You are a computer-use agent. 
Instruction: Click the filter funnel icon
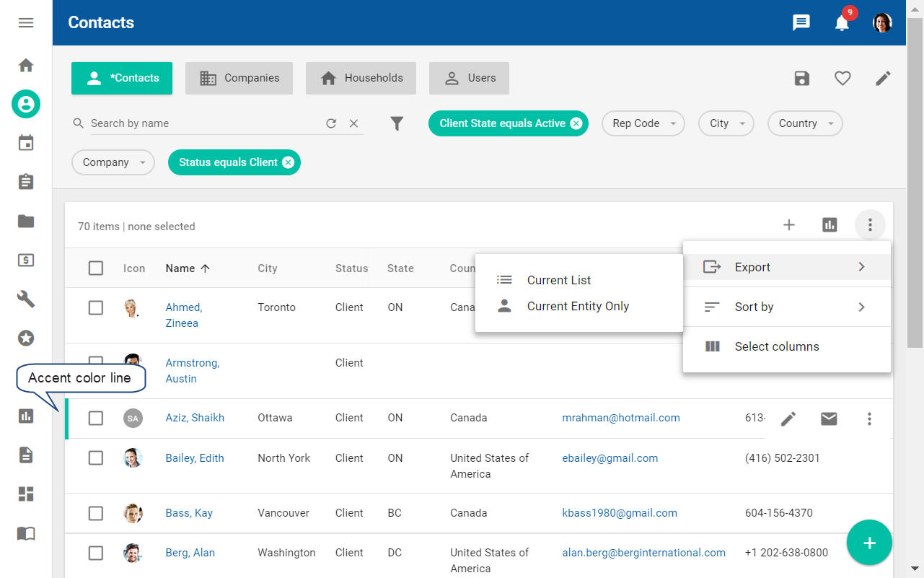397,124
